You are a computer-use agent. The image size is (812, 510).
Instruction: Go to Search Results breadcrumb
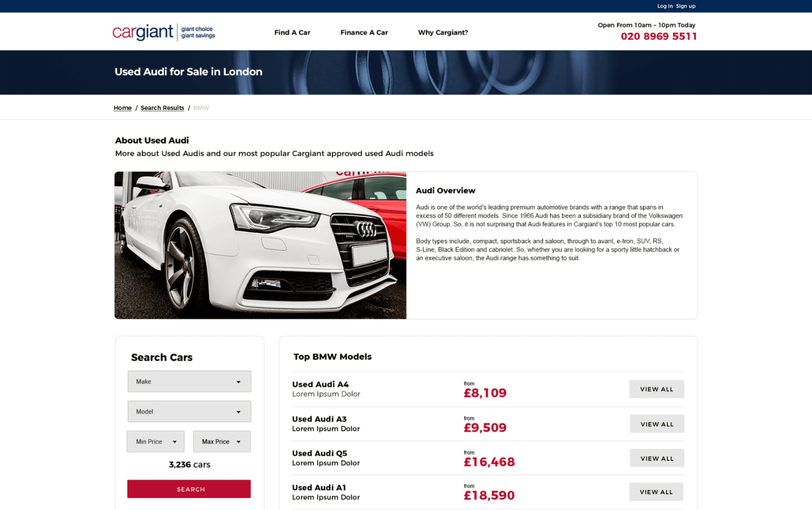point(162,108)
